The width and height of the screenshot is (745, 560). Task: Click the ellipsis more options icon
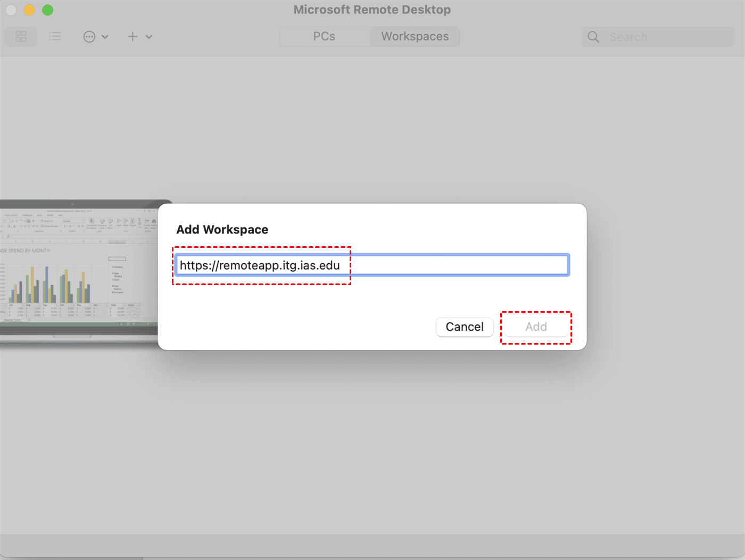pos(89,37)
